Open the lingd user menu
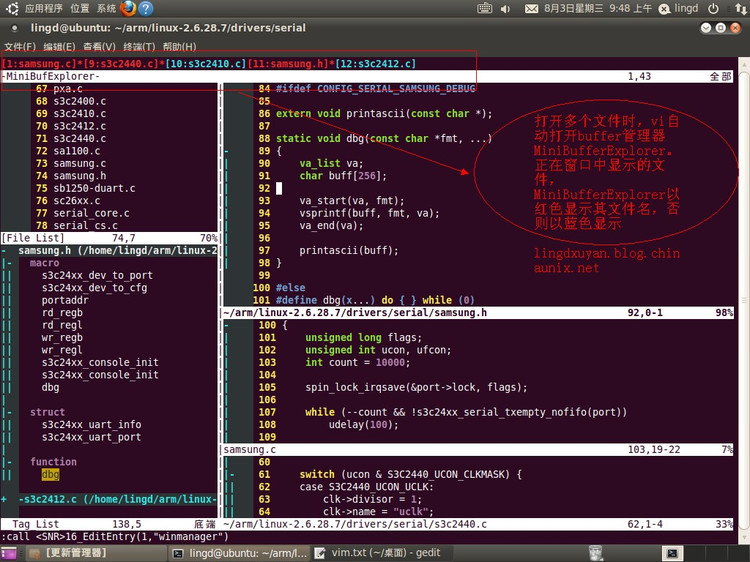Screen dimensions: 750x562 [x=678, y=9]
